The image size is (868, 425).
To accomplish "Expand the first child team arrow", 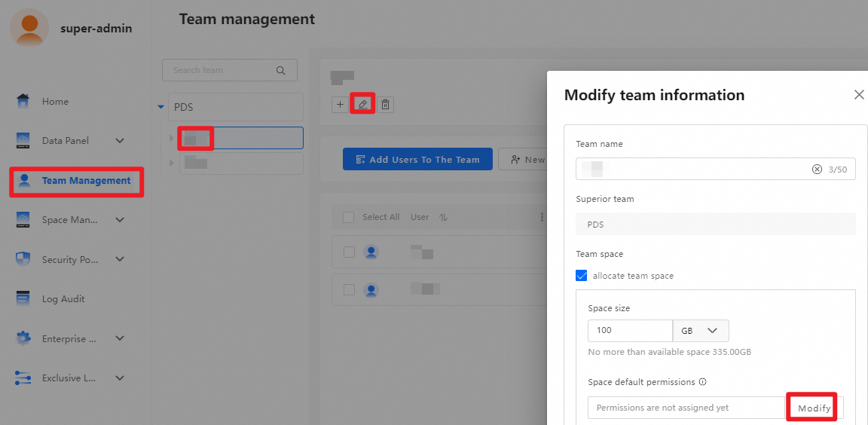I will click(172, 138).
